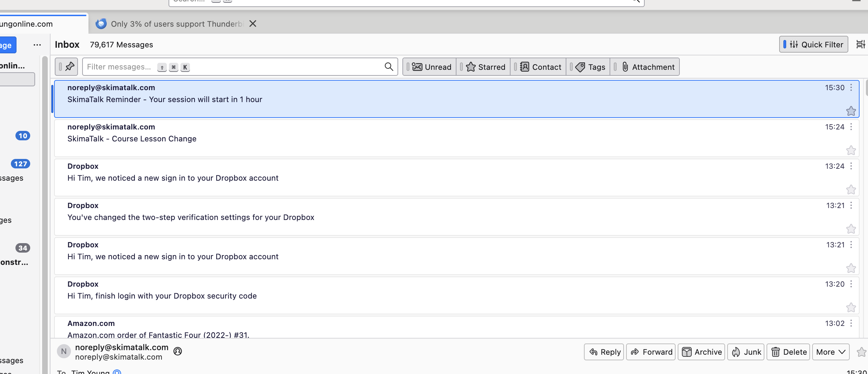The height and width of the screenshot is (374, 868).
Task: Star the Course Lesson Change message
Action: point(851,151)
